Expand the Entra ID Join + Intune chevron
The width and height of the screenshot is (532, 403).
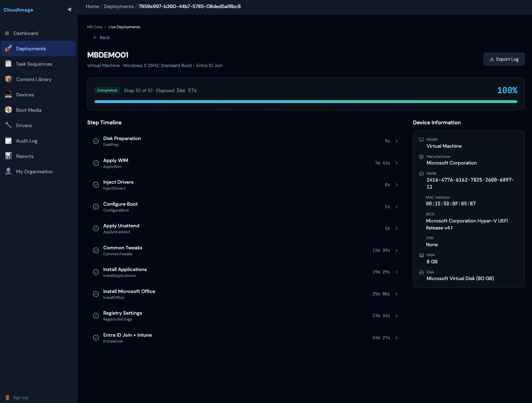point(397,338)
